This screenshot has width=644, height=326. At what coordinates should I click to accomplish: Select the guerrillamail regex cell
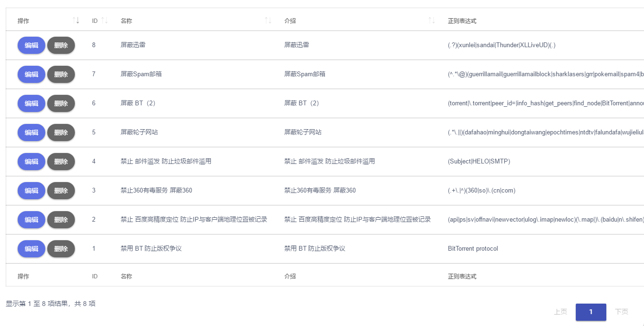click(546, 74)
